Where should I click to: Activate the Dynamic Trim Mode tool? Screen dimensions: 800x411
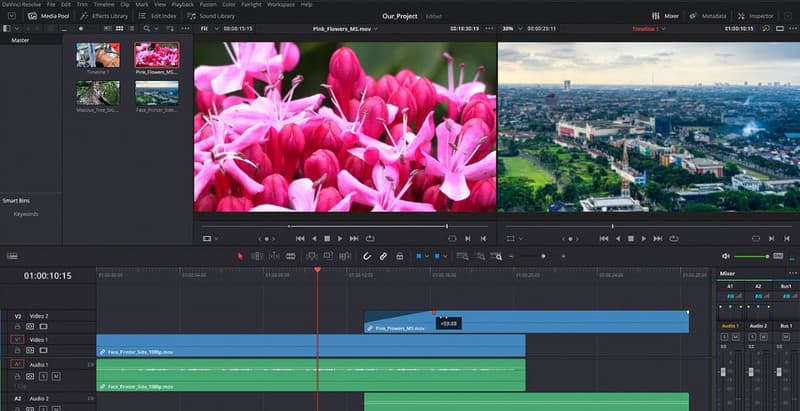point(274,256)
